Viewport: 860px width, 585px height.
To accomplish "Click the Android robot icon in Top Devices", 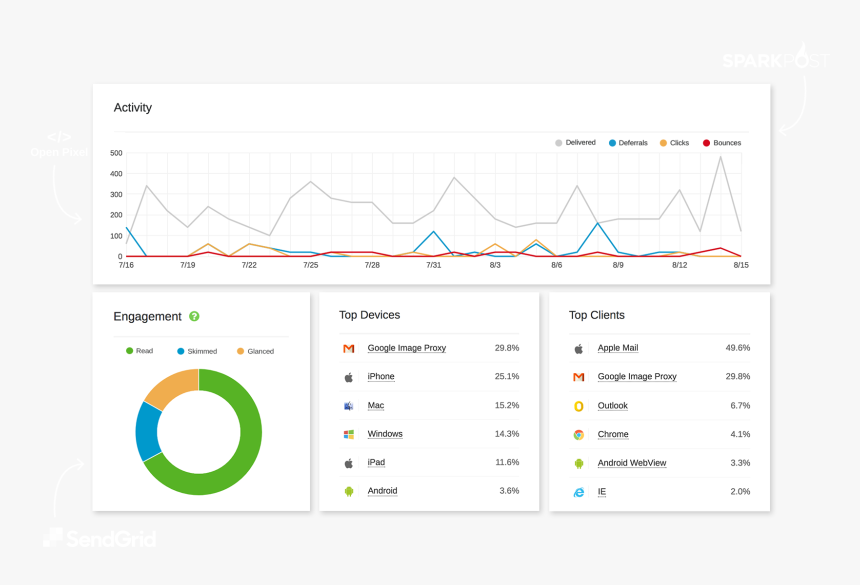I will tap(349, 491).
